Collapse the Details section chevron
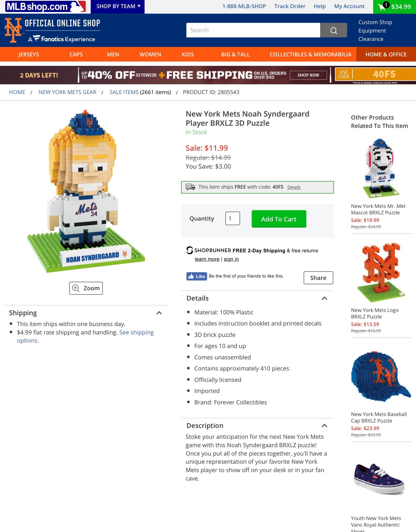 [324, 298]
